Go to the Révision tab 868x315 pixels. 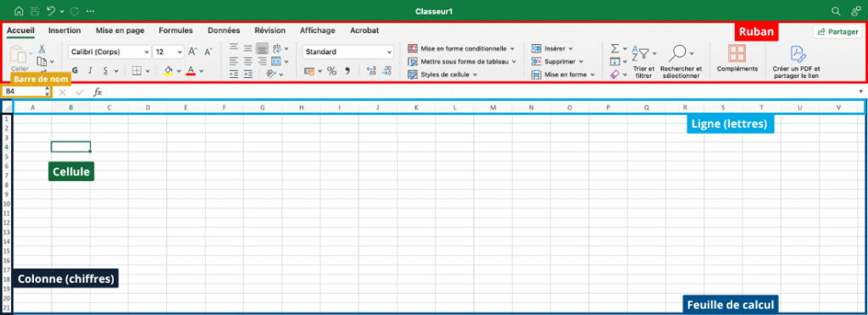tap(270, 30)
